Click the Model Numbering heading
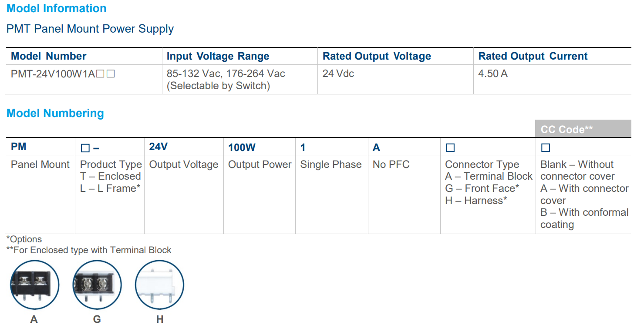The height and width of the screenshot is (325, 644). tap(55, 113)
